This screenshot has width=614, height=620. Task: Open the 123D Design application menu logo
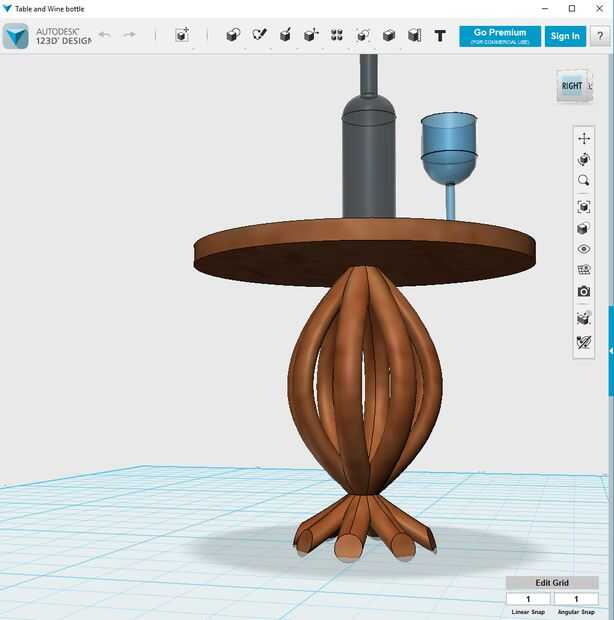coord(16,36)
